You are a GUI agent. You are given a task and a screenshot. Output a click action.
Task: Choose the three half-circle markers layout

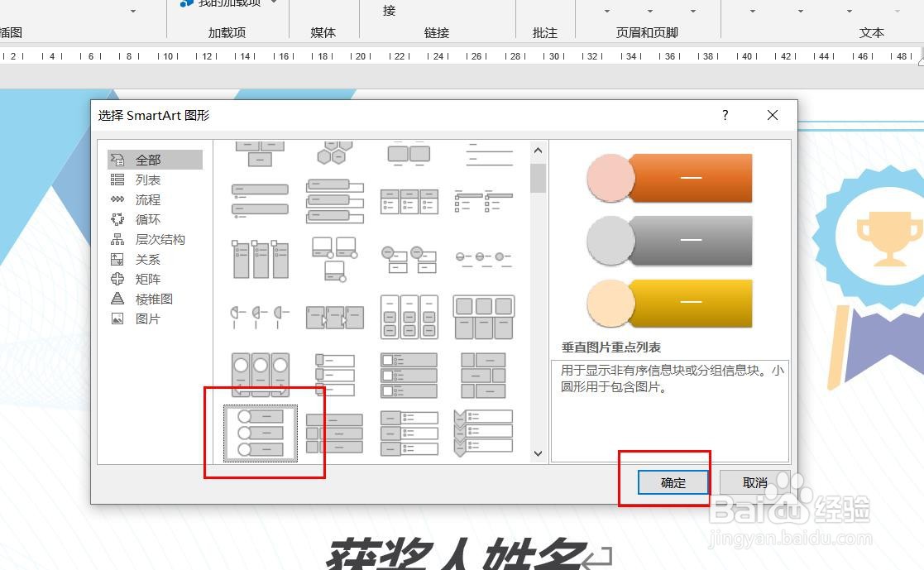click(260, 317)
